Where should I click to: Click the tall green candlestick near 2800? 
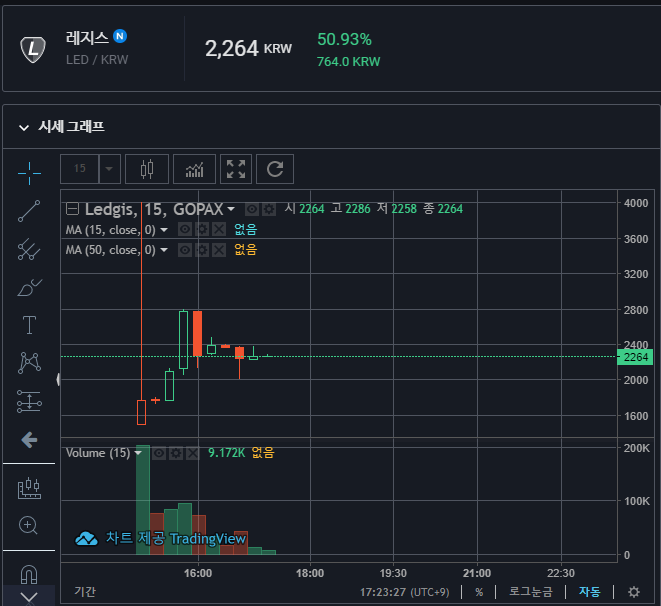point(183,340)
